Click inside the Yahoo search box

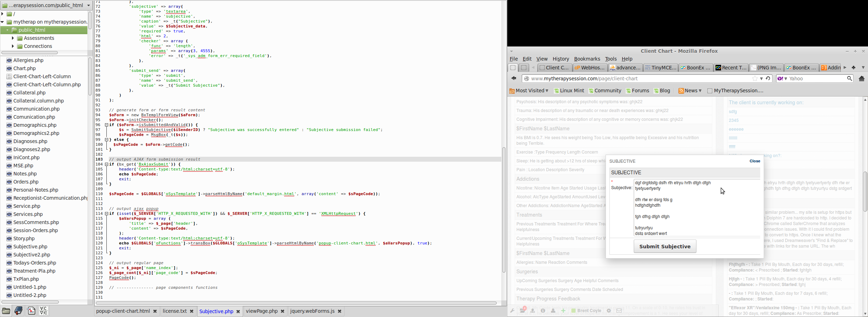coord(817,79)
